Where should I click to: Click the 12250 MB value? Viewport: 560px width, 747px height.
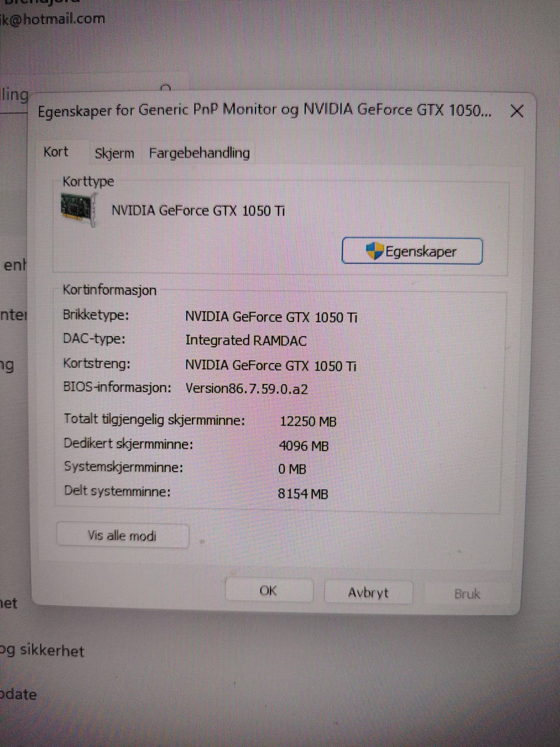click(x=308, y=421)
